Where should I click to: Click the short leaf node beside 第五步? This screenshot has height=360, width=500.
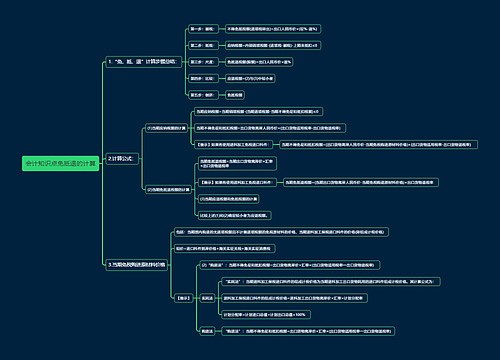click(x=235, y=95)
